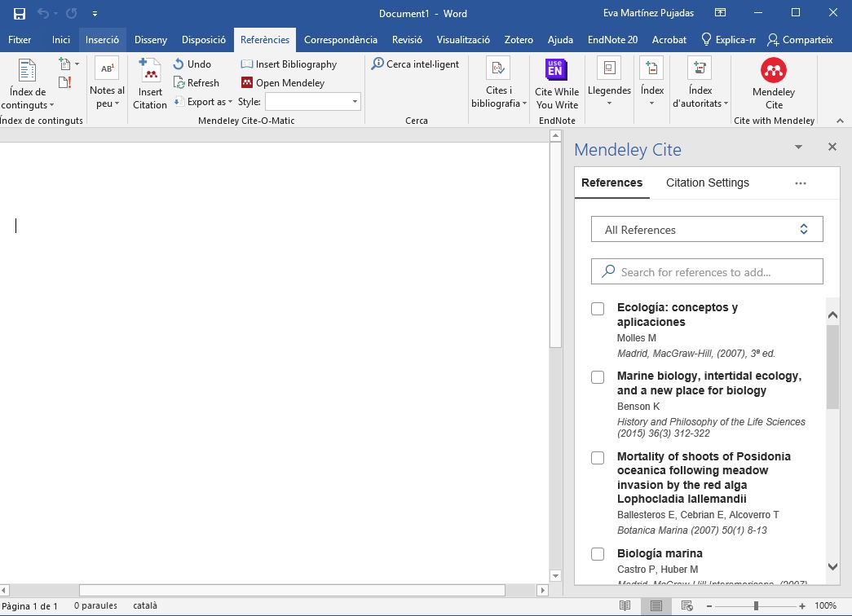Screen dimensions: 852x616
Task: Expand the Llegendes captions group
Action: (x=609, y=82)
